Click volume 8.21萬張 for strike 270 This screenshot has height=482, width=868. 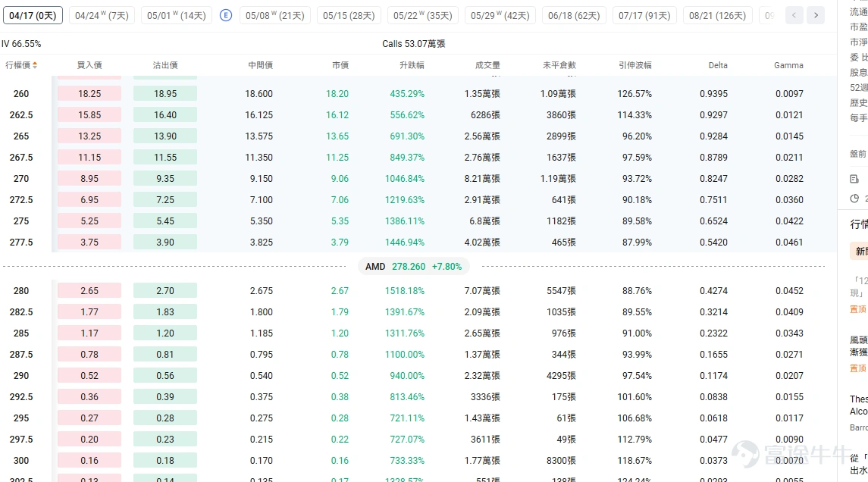(x=482, y=179)
